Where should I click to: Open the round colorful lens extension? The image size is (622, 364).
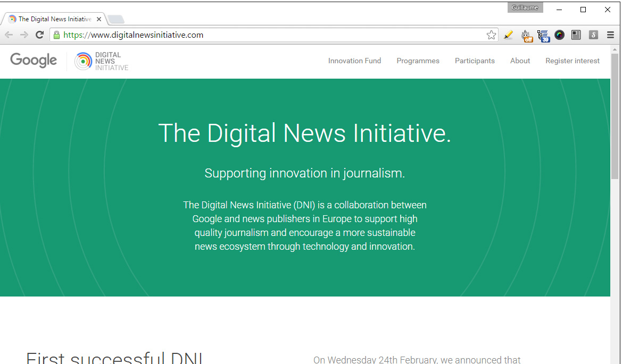(x=559, y=35)
